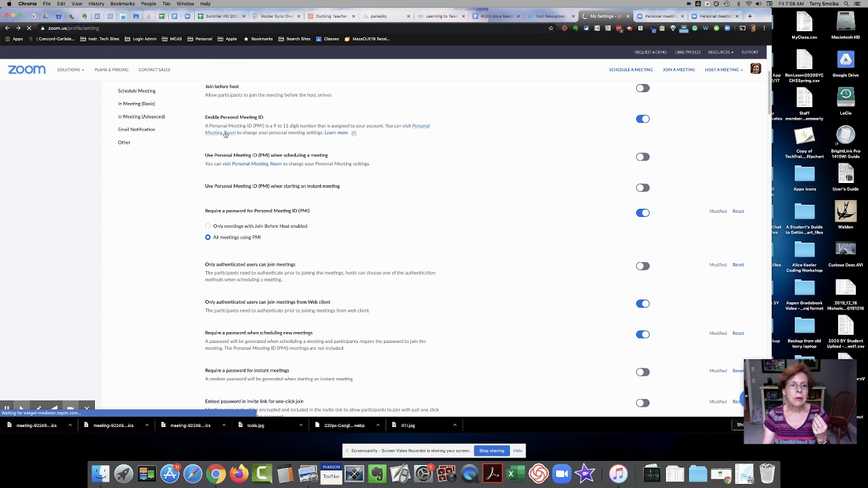This screenshot has width=868, height=488.
Task: Click Schedule a Meeting link
Action: point(631,69)
